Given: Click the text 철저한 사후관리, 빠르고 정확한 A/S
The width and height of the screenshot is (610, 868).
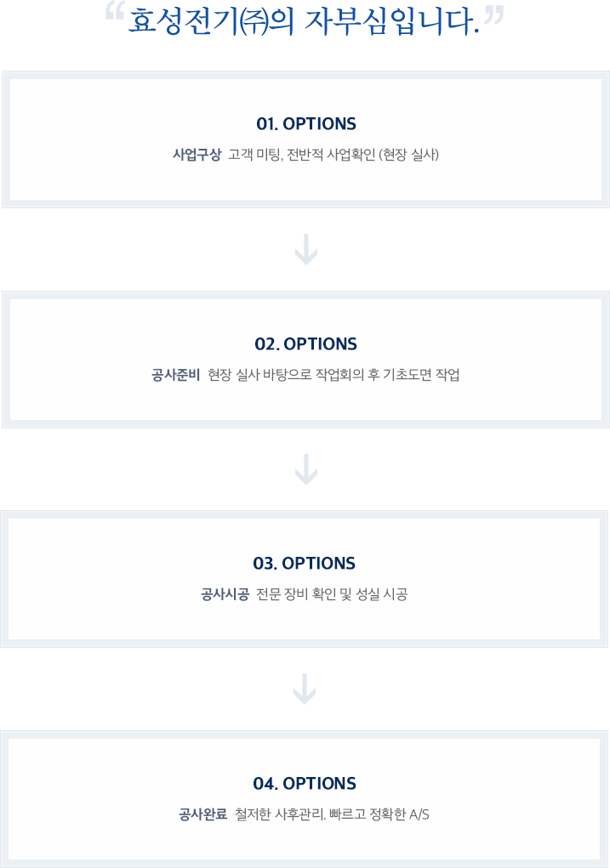Looking at the screenshot, I should pos(332,814).
